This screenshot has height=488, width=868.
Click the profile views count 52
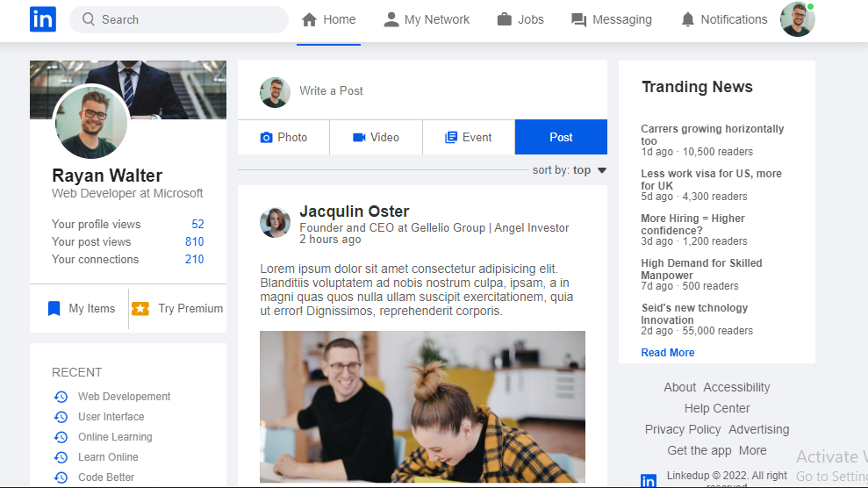click(x=197, y=224)
